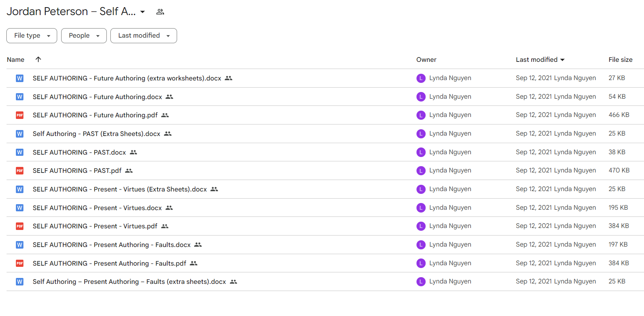Viewport: 644px width, 316px height.
Task: Click shared icon next to Future Authoring.docx
Action: click(x=169, y=97)
